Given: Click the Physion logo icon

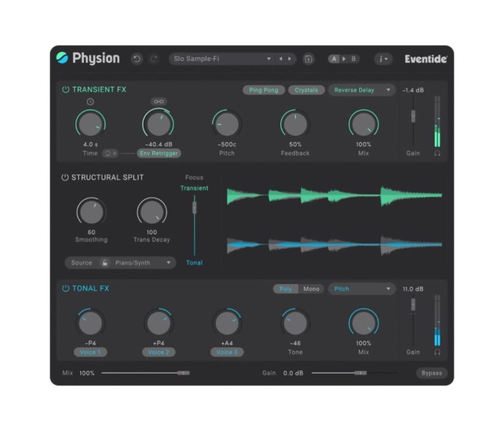Looking at the screenshot, I should point(61,59).
